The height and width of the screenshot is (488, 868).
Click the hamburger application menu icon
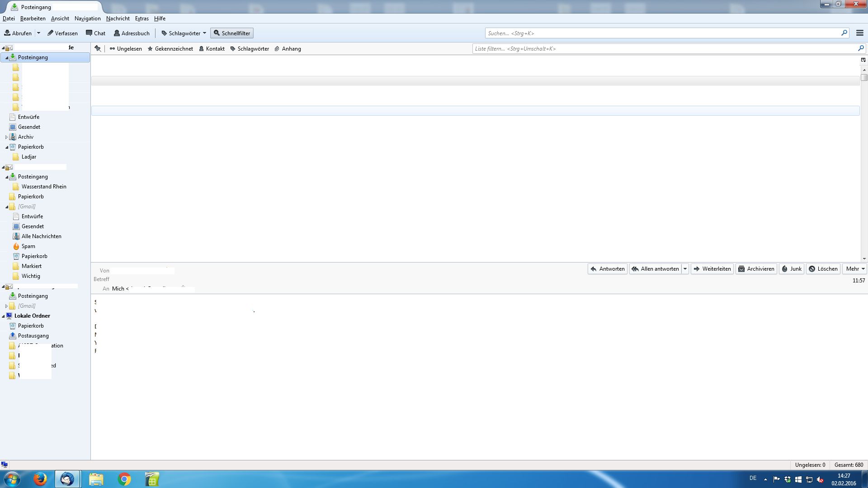(x=859, y=33)
